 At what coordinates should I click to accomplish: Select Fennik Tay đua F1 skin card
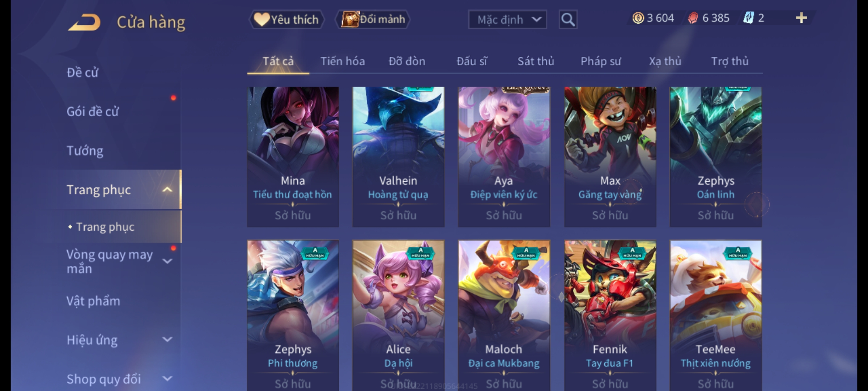(610, 315)
